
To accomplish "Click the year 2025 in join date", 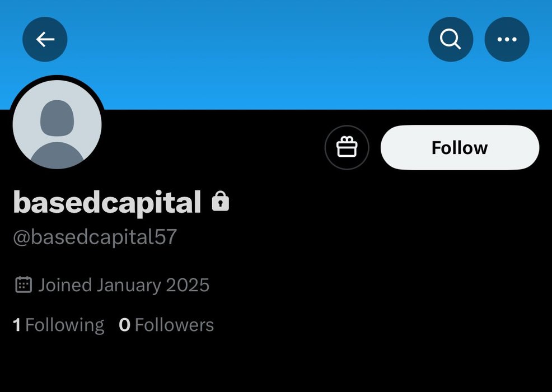I will click(188, 285).
